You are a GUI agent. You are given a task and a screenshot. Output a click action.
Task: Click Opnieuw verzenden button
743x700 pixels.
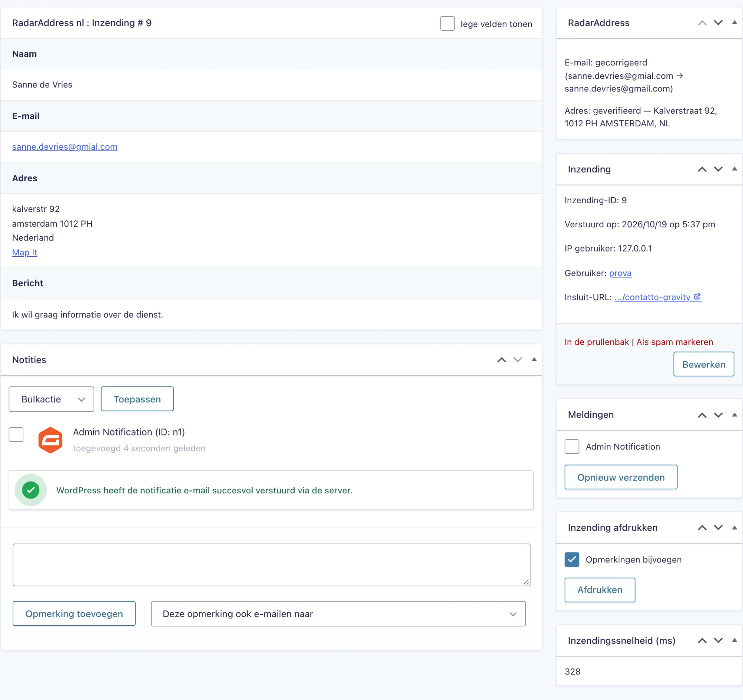point(621,477)
